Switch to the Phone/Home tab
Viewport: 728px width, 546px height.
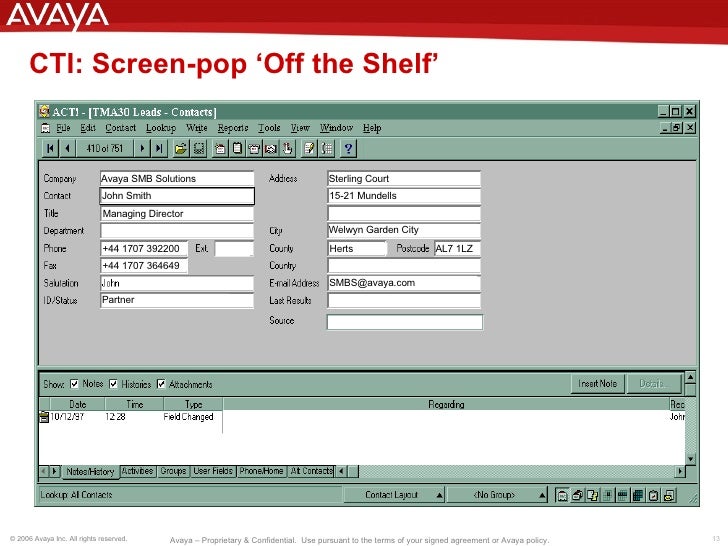tap(261, 471)
